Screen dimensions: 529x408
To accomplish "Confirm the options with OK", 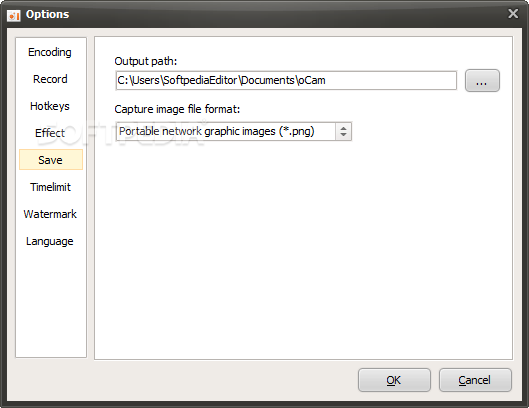I will [394, 380].
